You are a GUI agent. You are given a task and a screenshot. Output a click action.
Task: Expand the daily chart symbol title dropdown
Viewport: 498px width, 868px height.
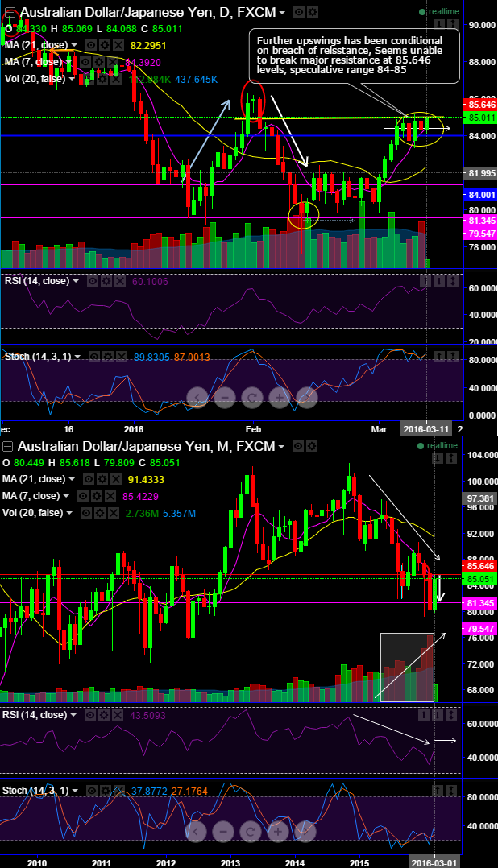point(283,12)
